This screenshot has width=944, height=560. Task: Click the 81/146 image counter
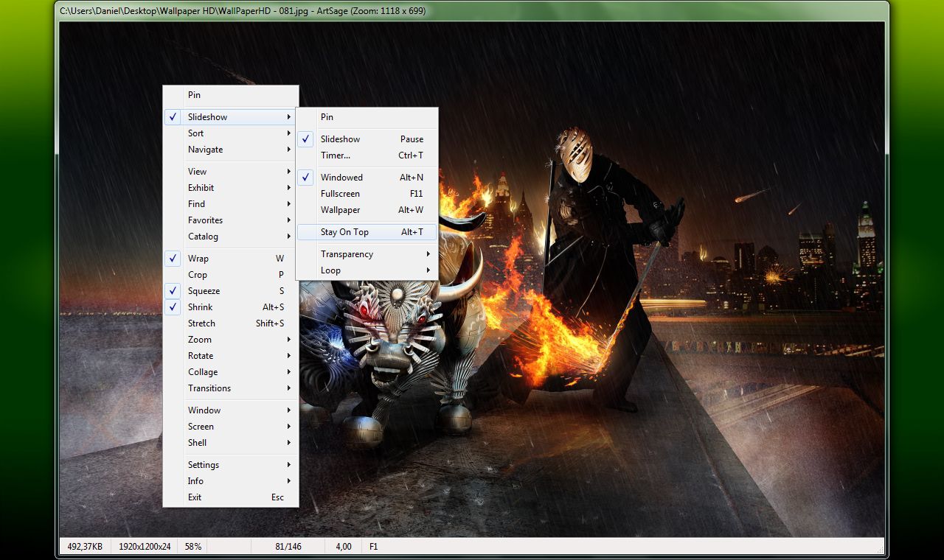click(x=288, y=547)
